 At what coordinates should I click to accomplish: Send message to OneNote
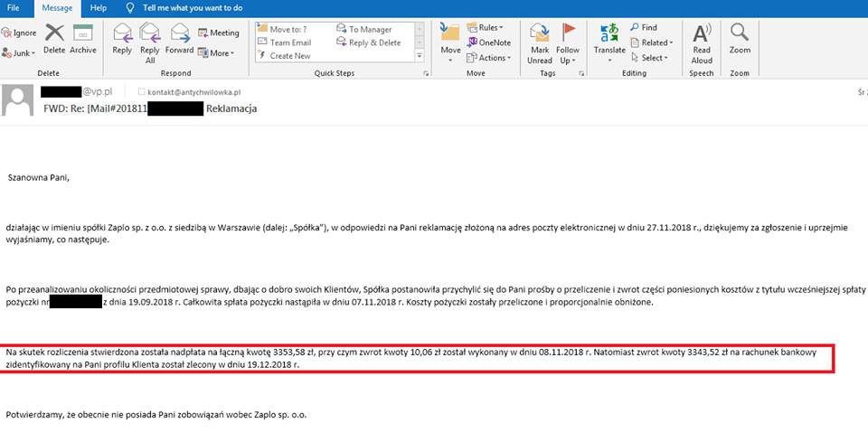click(489, 42)
